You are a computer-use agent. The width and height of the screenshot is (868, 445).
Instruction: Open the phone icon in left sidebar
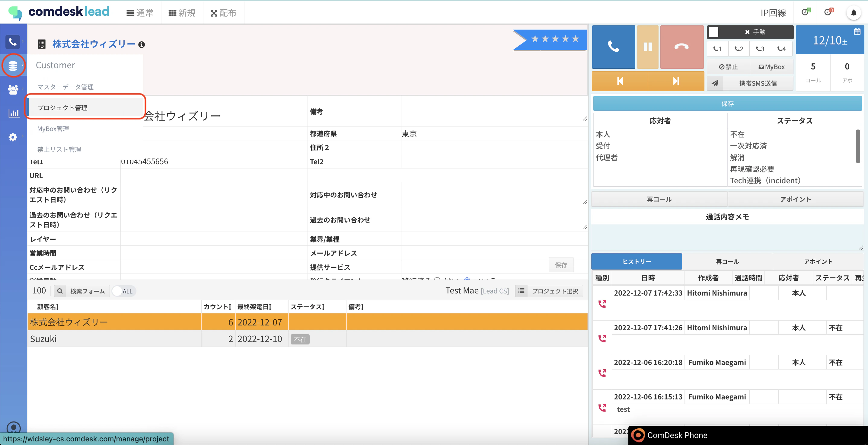point(13,42)
